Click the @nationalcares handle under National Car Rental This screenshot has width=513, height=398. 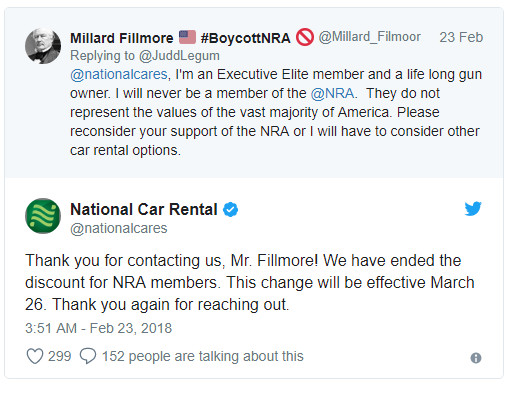pos(119,228)
